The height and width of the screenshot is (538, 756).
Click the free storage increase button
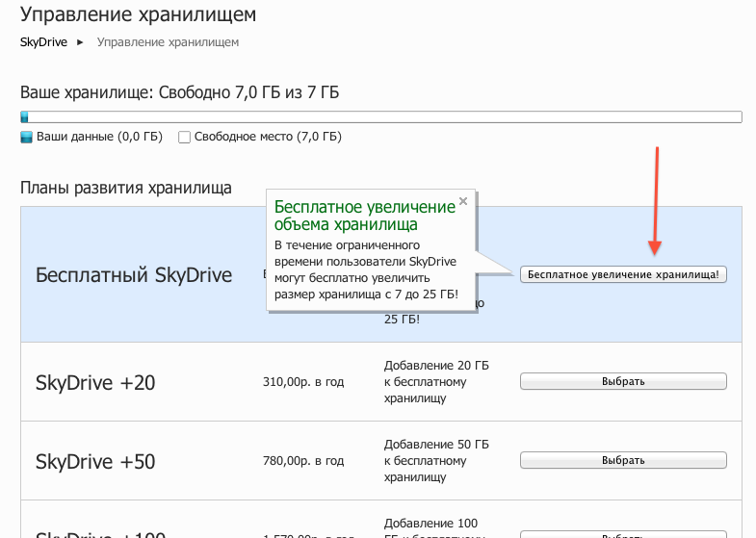coord(623,274)
